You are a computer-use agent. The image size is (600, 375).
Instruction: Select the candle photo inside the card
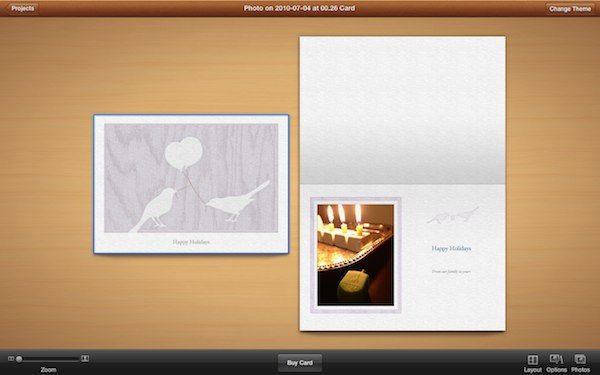pyautogui.click(x=355, y=255)
